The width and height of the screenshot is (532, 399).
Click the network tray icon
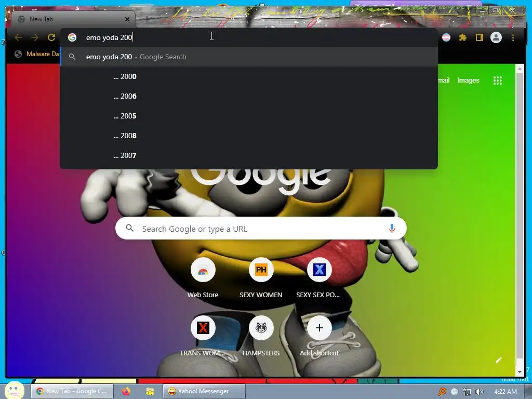[467, 392]
